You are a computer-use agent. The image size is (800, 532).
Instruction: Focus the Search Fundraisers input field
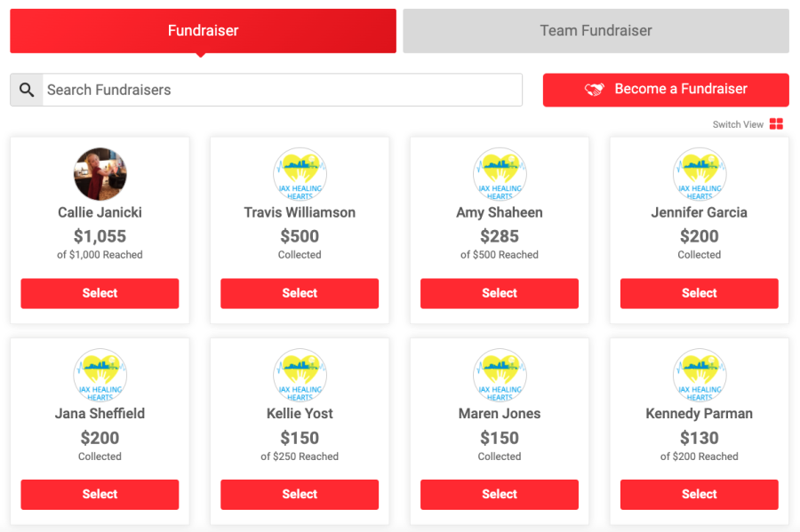[x=282, y=90]
